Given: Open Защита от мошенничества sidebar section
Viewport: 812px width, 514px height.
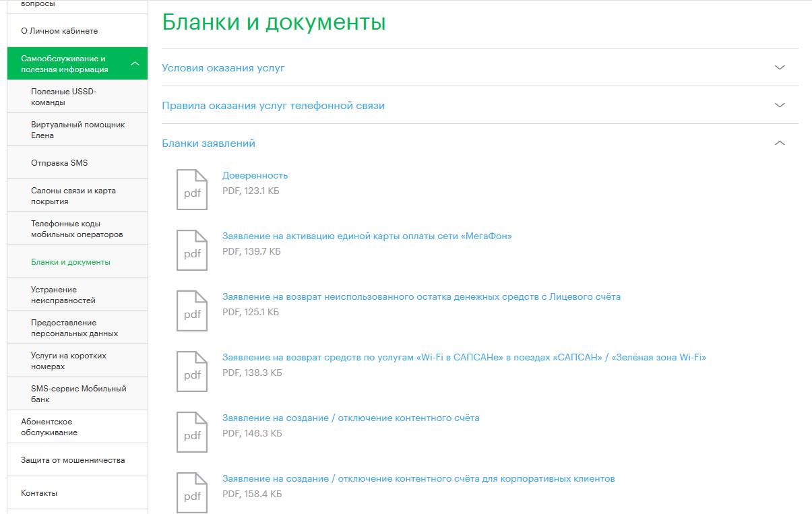Looking at the screenshot, I should click(x=73, y=460).
